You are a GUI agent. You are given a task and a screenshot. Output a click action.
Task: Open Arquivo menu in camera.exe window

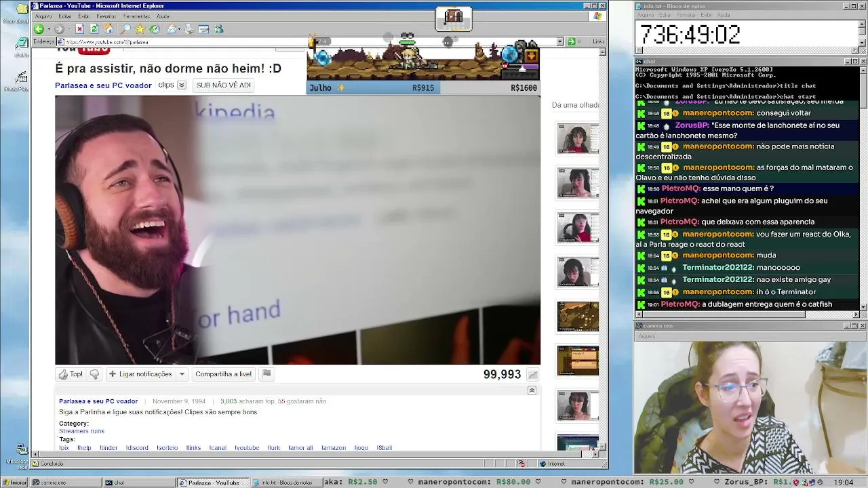pyautogui.click(x=646, y=336)
